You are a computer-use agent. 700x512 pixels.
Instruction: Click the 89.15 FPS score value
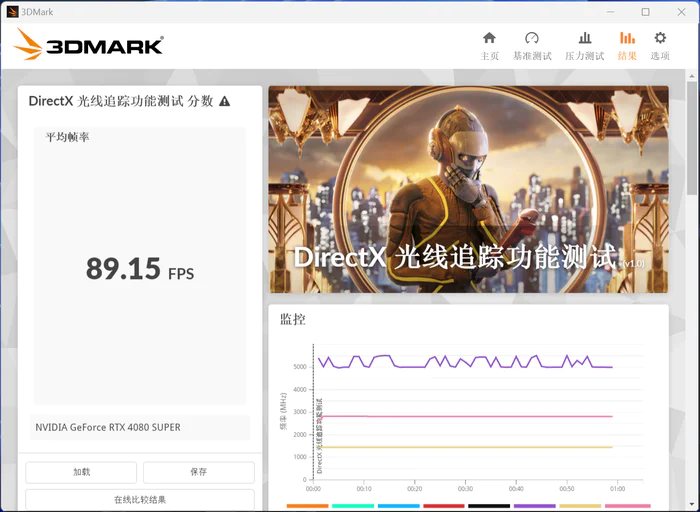[x=140, y=269]
